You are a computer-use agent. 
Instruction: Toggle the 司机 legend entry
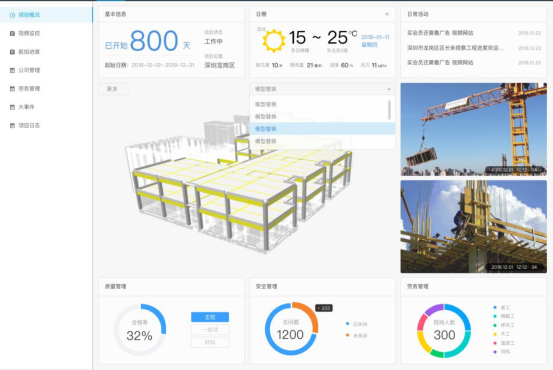501,352
